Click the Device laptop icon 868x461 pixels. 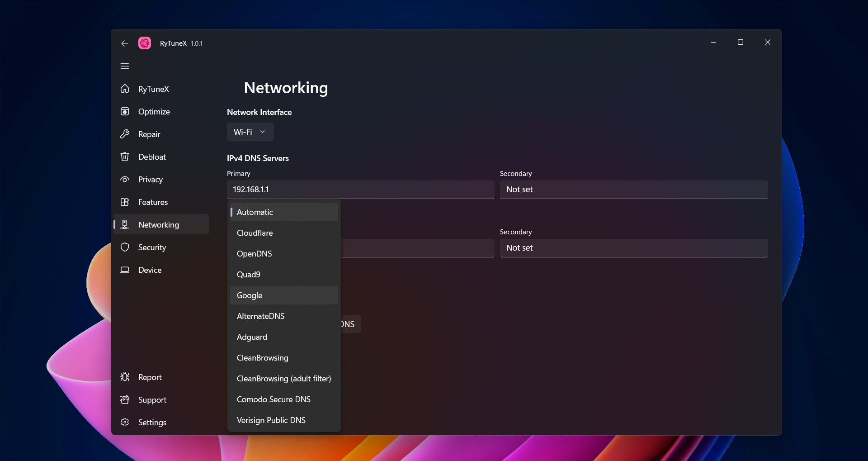click(125, 270)
